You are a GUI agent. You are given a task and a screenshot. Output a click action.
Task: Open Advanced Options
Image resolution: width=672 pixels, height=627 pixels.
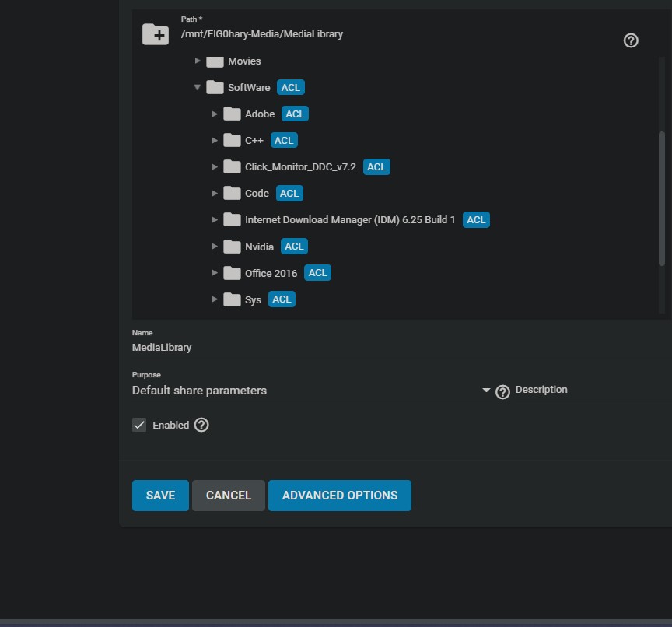point(339,496)
